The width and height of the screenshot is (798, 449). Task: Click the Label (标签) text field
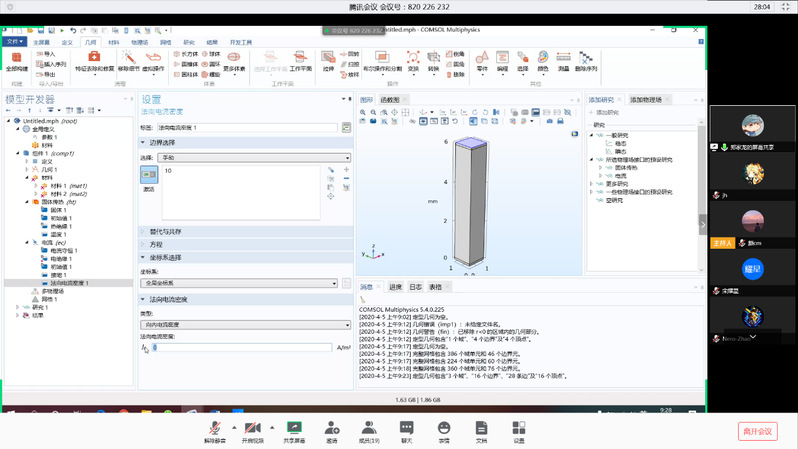click(x=247, y=127)
